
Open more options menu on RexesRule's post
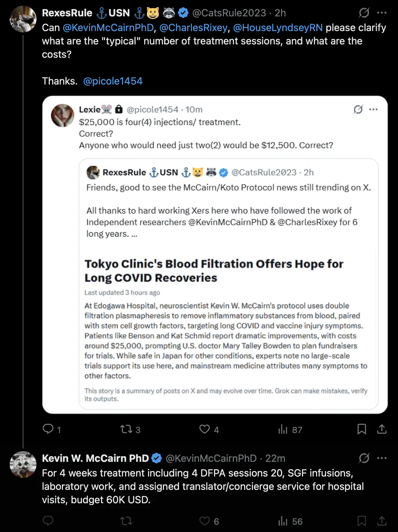point(382,13)
